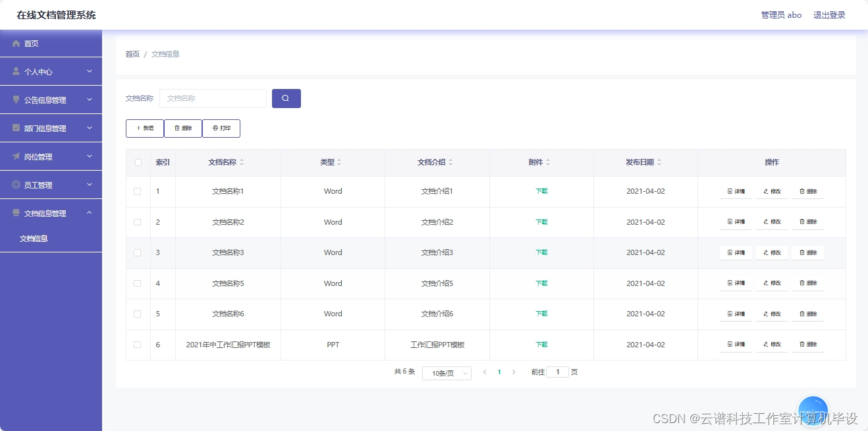Click the 文档名称 search input field
The width and height of the screenshot is (868, 431).
click(x=212, y=98)
